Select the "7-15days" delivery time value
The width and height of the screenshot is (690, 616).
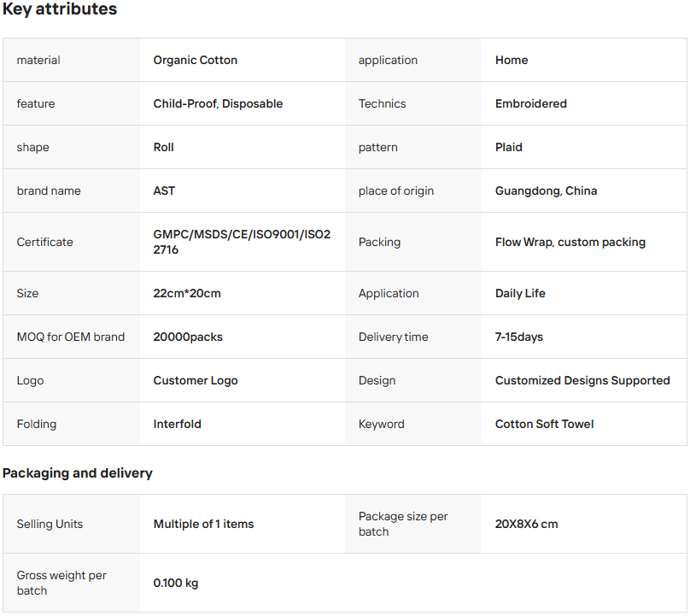tap(518, 337)
